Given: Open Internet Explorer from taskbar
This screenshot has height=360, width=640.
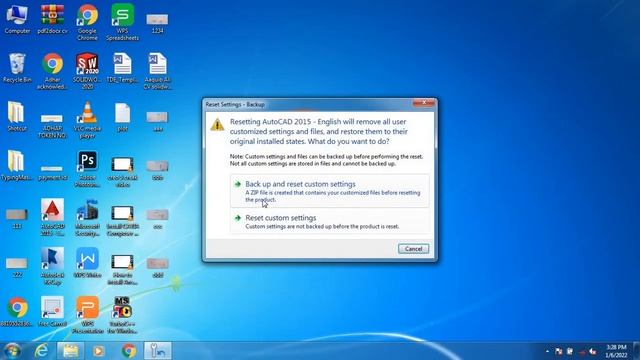Looking at the screenshot, I should click(41, 351).
